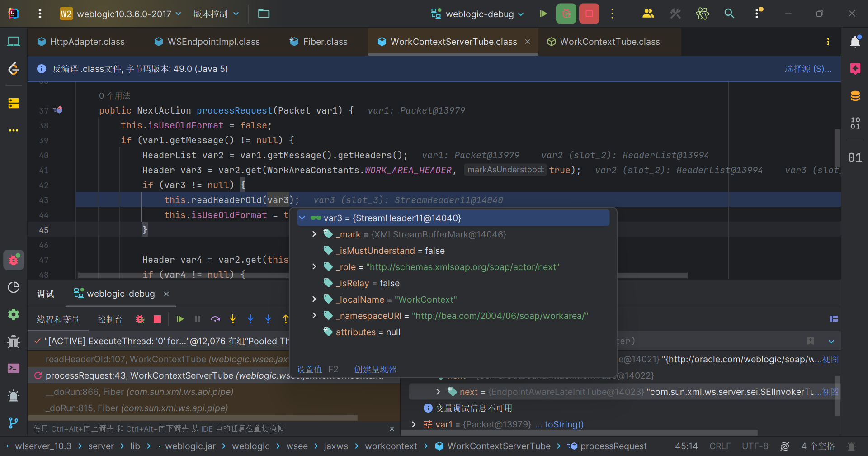868x456 pixels.
Task: Click the Run weblogic-debug play icon
Action: pos(543,14)
